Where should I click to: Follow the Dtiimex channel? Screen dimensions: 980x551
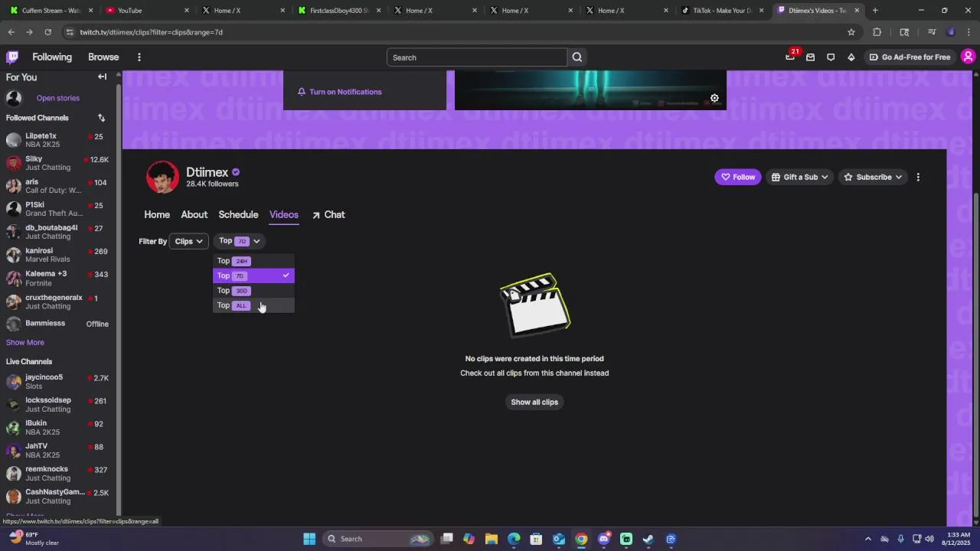738,177
